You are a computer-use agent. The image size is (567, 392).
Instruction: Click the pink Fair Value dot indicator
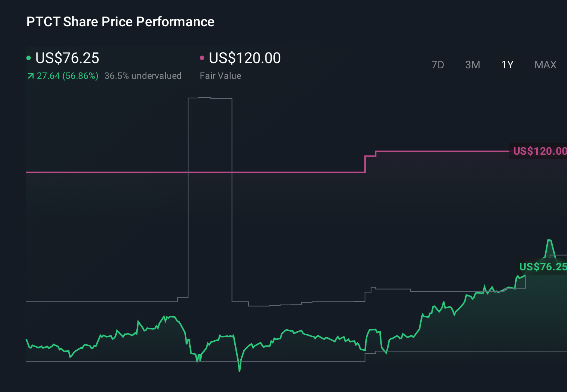coord(202,58)
